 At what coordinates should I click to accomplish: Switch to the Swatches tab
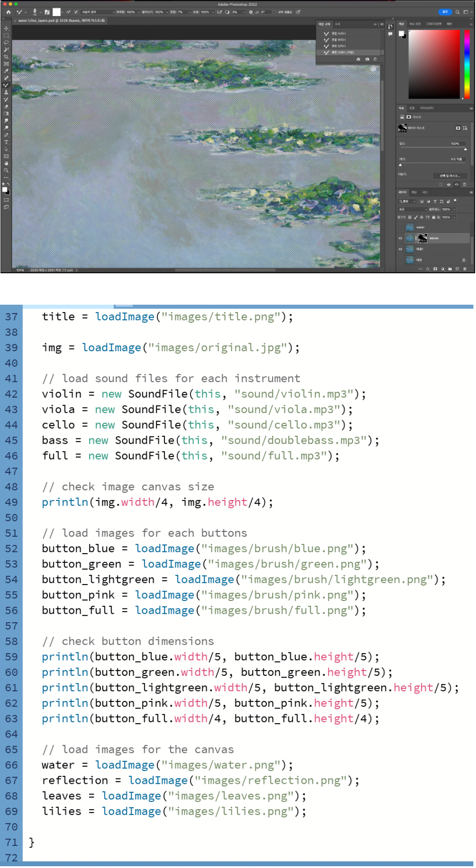pyautogui.click(x=415, y=24)
